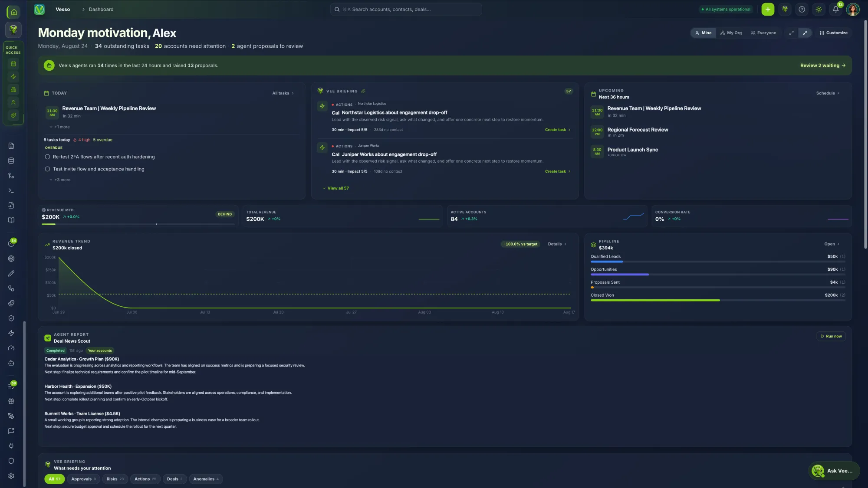Select the Anomalies filter tab
Image resolution: width=868 pixels, height=488 pixels.
206,479
